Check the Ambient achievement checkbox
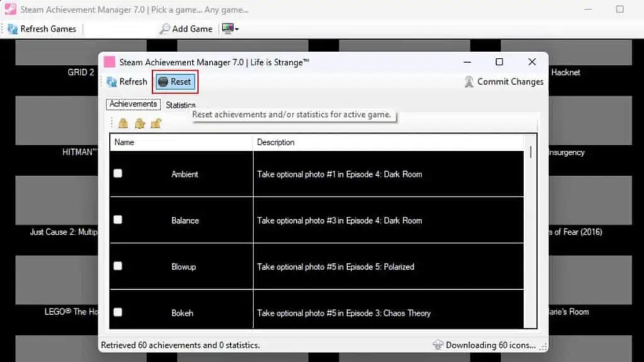 (x=118, y=173)
